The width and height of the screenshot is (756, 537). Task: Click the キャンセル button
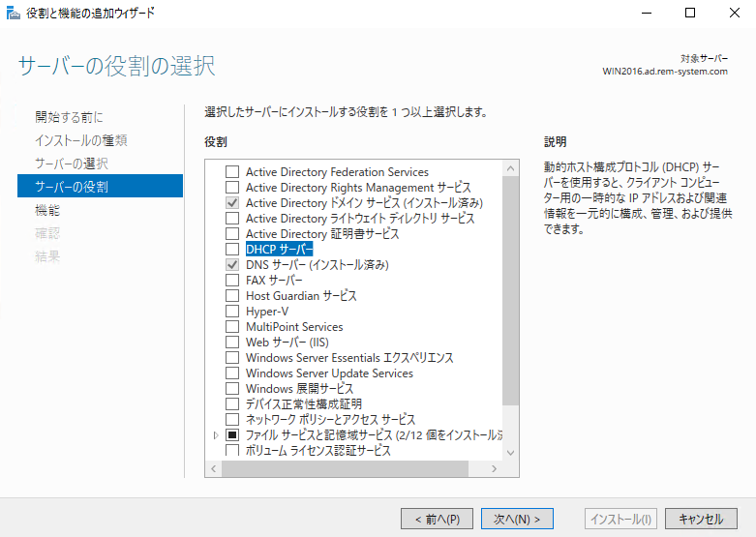point(701,519)
